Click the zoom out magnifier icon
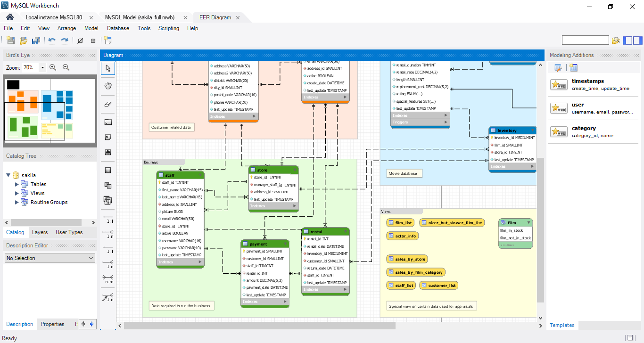The image size is (644, 343). click(66, 67)
